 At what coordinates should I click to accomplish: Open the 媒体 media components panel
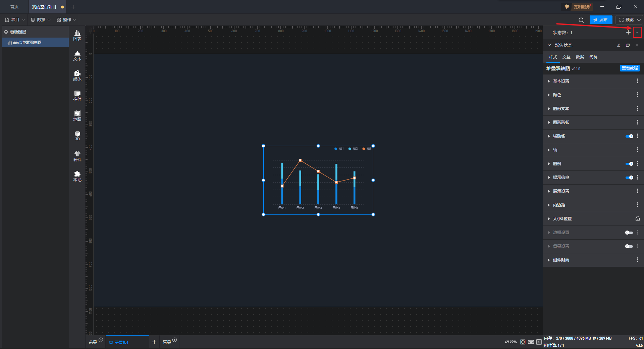[x=77, y=76]
